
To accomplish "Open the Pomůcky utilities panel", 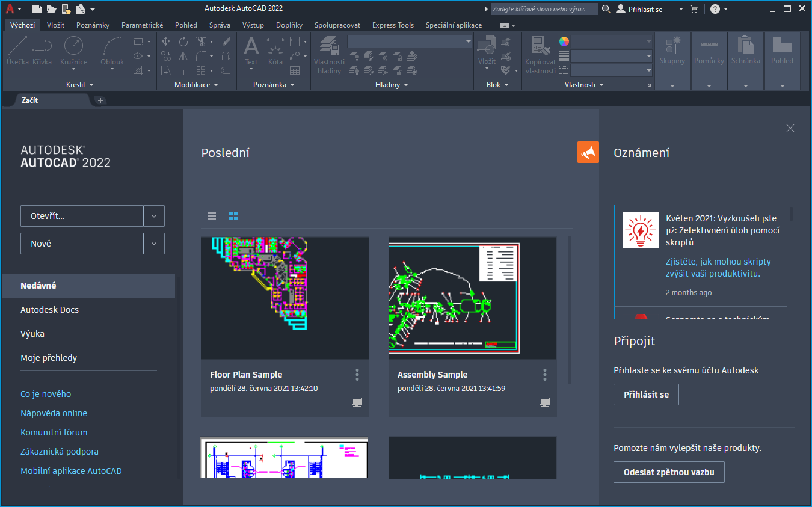I will coord(709,60).
